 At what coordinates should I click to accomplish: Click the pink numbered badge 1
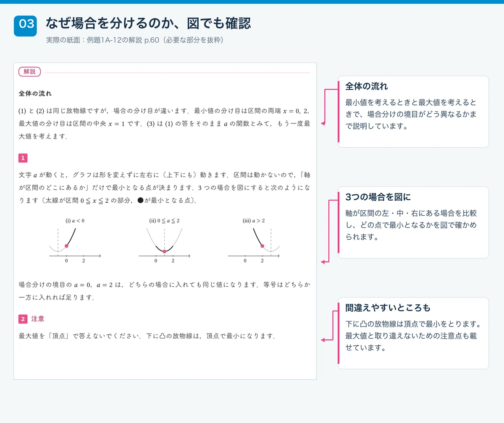coord(23,158)
